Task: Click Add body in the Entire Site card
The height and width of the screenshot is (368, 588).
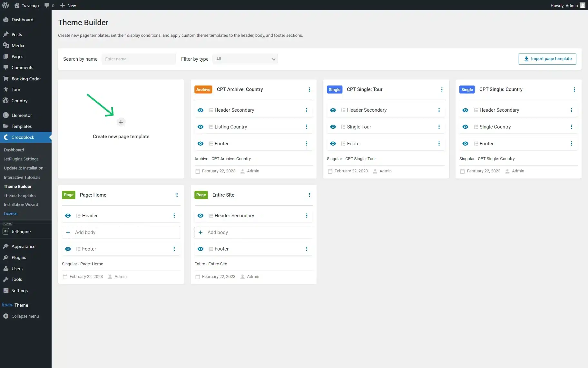Action: point(253,232)
